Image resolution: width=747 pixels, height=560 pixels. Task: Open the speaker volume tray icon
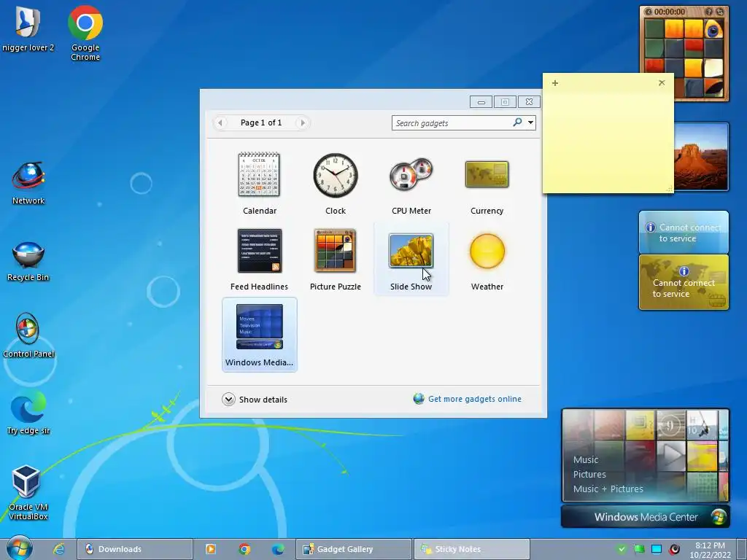point(674,549)
